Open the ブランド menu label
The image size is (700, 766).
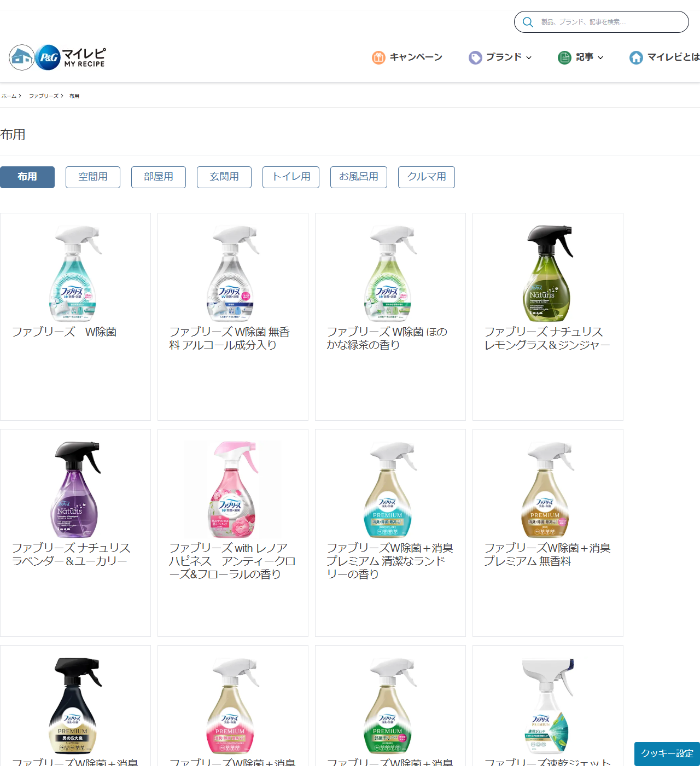point(504,57)
